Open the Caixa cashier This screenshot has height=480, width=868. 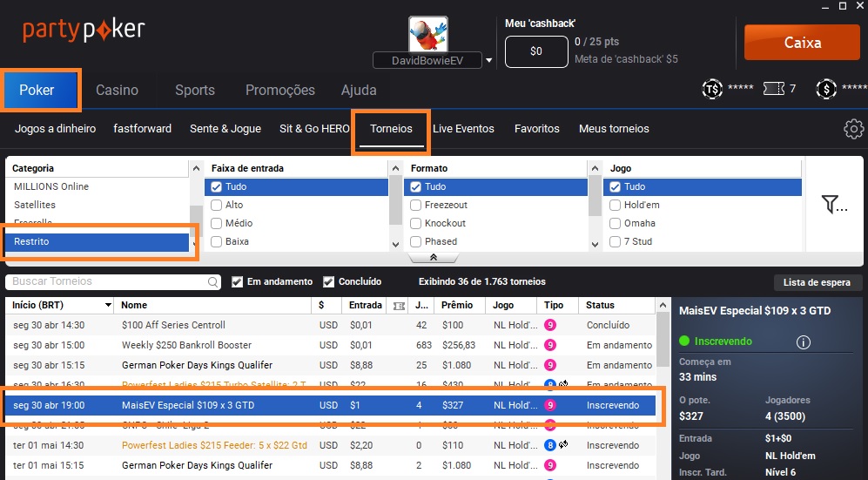[x=802, y=43]
